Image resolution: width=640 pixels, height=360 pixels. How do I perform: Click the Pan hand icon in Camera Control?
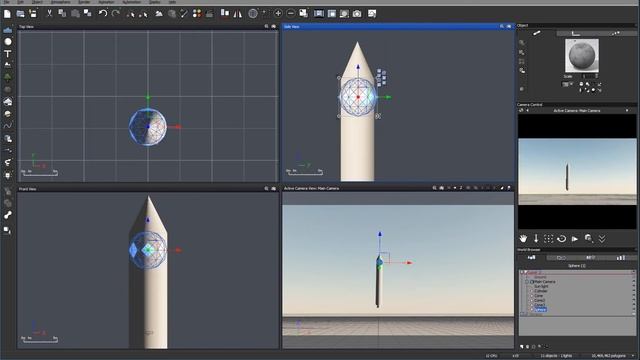click(x=523, y=239)
